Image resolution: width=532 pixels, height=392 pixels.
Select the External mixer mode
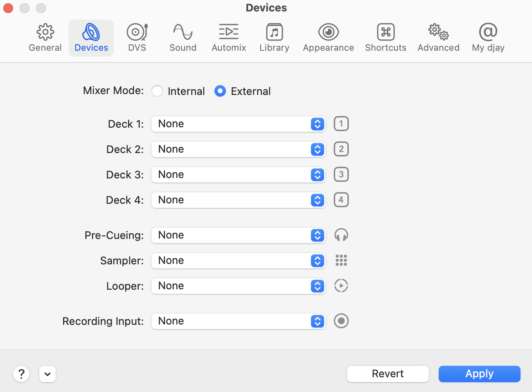pyautogui.click(x=220, y=91)
